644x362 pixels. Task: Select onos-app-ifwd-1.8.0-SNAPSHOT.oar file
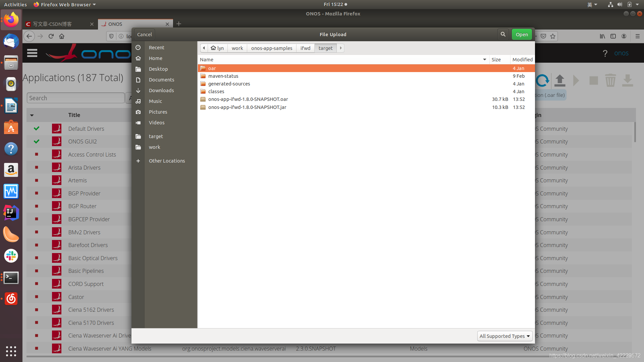[366, 99]
